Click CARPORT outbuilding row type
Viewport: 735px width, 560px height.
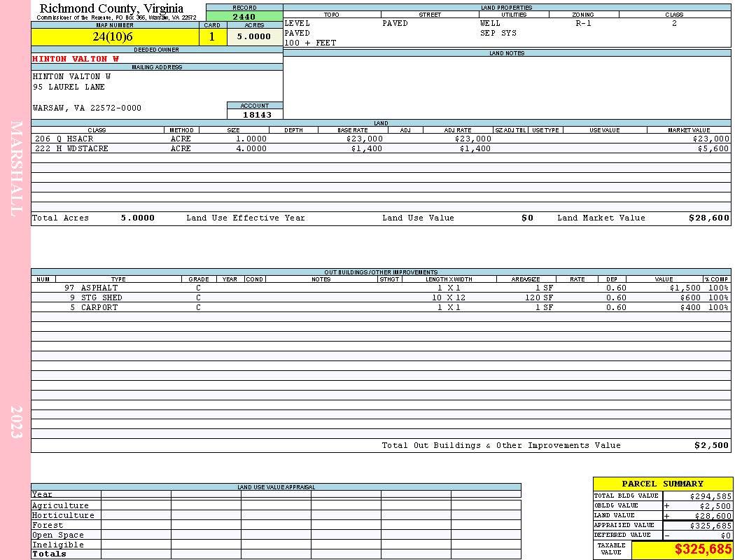(x=99, y=307)
